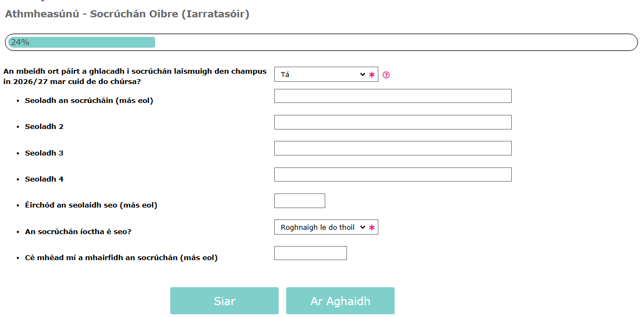644x317 pixels.
Task: Click the 'Éirchód an seolaidh seo' label
Action: tap(91, 205)
